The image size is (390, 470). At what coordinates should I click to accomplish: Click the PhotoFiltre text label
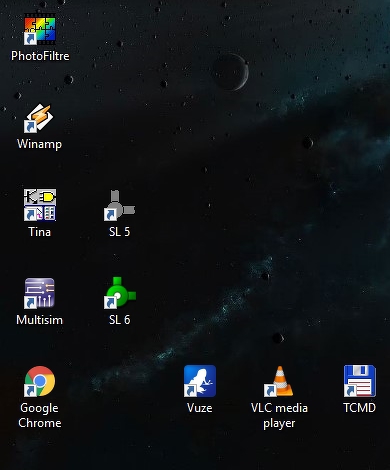[40, 56]
